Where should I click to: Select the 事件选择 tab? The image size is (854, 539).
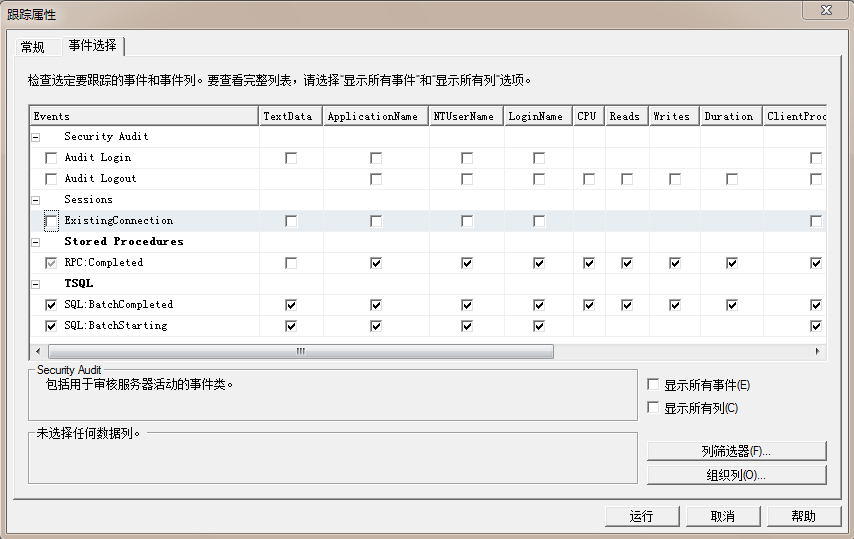(92, 46)
